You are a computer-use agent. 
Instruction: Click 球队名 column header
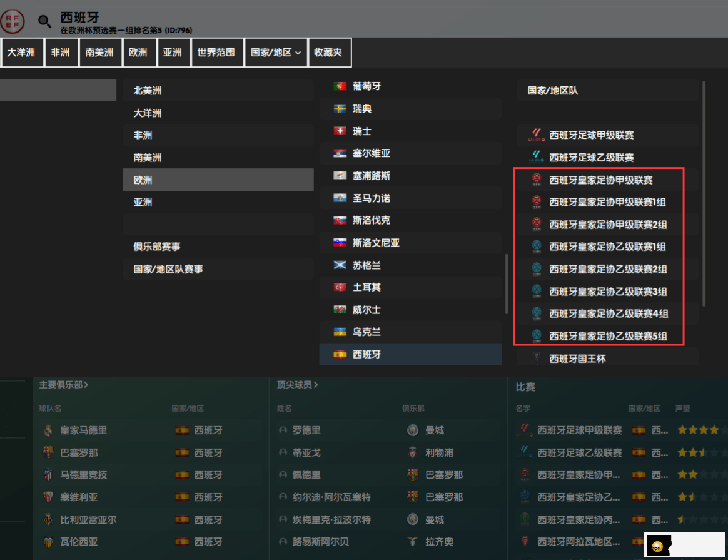pyautogui.click(x=50, y=408)
